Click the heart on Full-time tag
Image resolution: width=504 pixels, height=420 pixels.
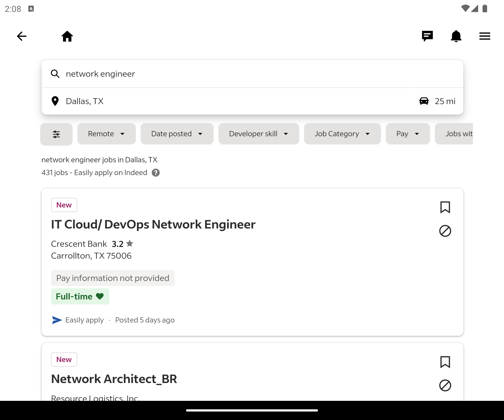coord(100,297)
